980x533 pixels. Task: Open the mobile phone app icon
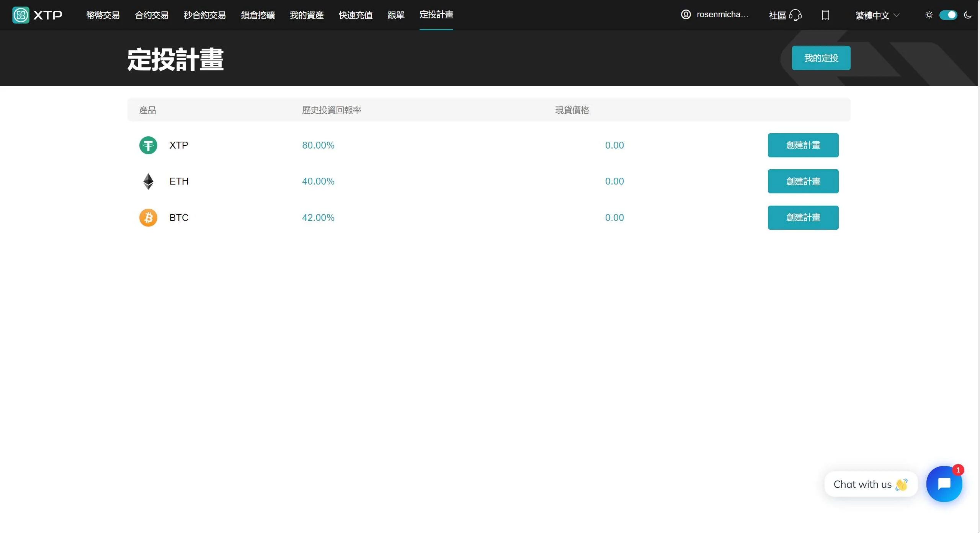pos(825,15)
